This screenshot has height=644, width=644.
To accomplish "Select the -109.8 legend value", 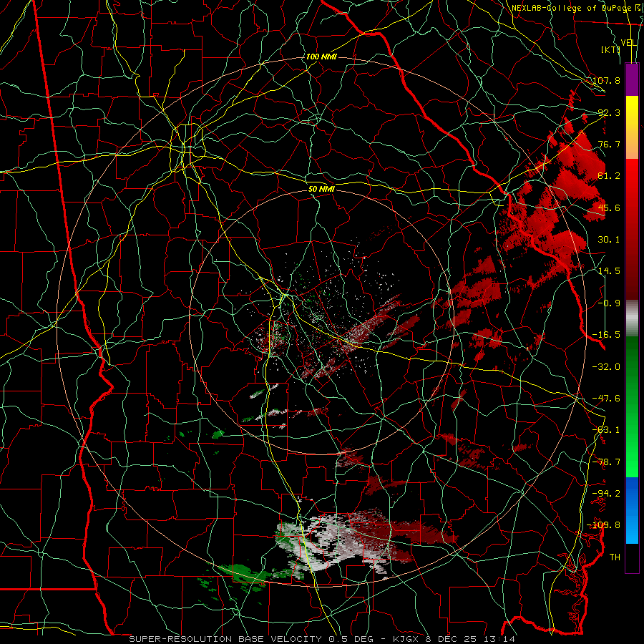I will pos(604,525).
